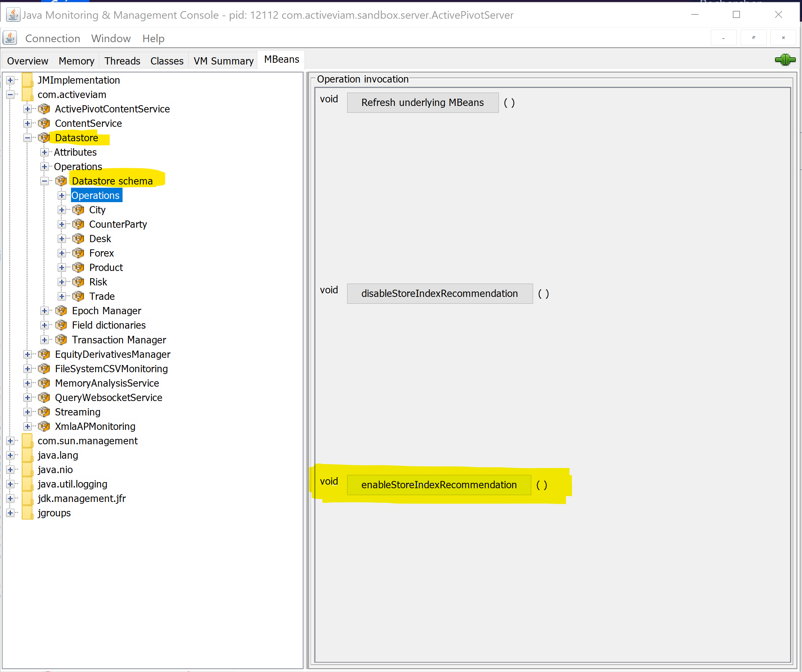This screenshot has width=802, height=672.
Task: Open the Risk MBean icon
Action: (x=78, y=281)
